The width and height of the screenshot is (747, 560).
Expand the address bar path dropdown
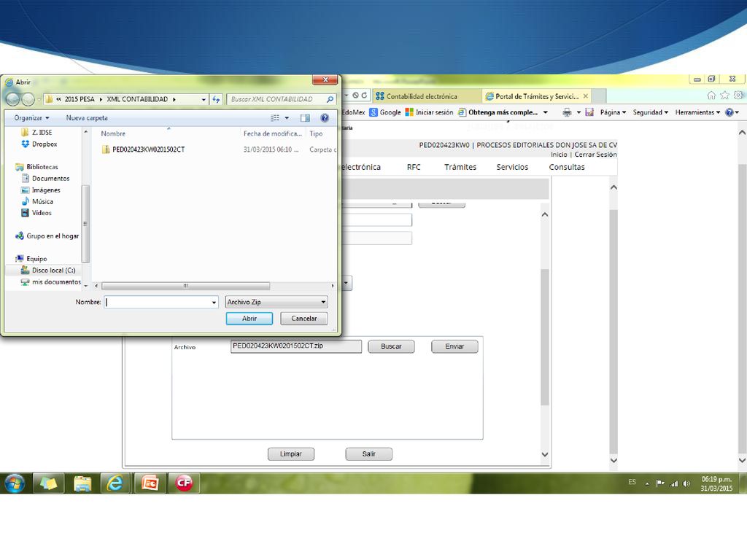204,99
